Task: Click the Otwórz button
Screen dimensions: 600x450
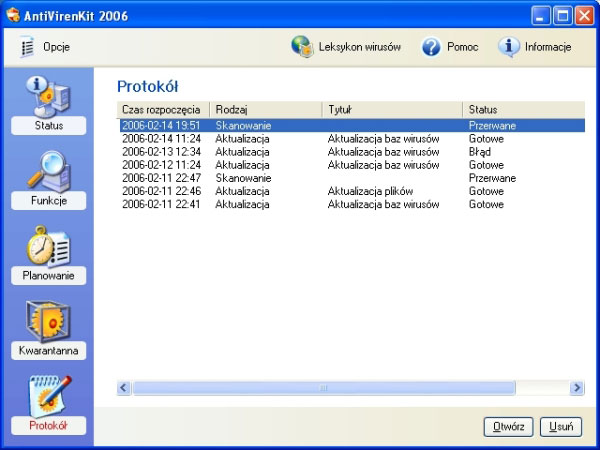Action: (x=509, y=427)
